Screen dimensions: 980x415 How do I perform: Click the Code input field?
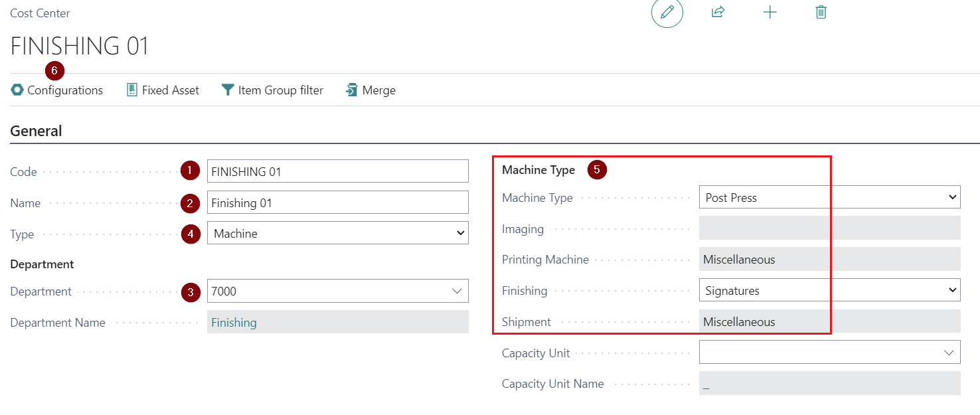coord(338,171)
